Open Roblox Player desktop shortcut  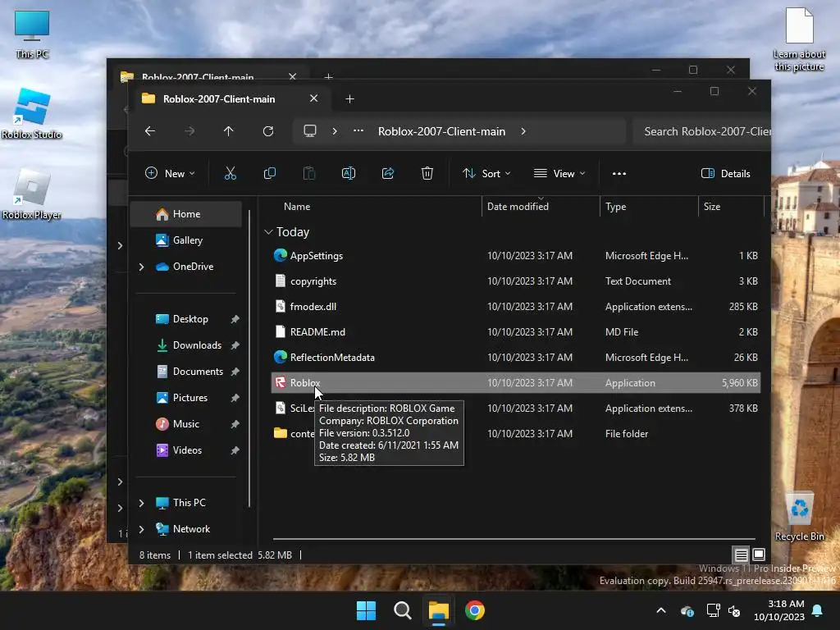pyautogui.click(x=32, y=194)
